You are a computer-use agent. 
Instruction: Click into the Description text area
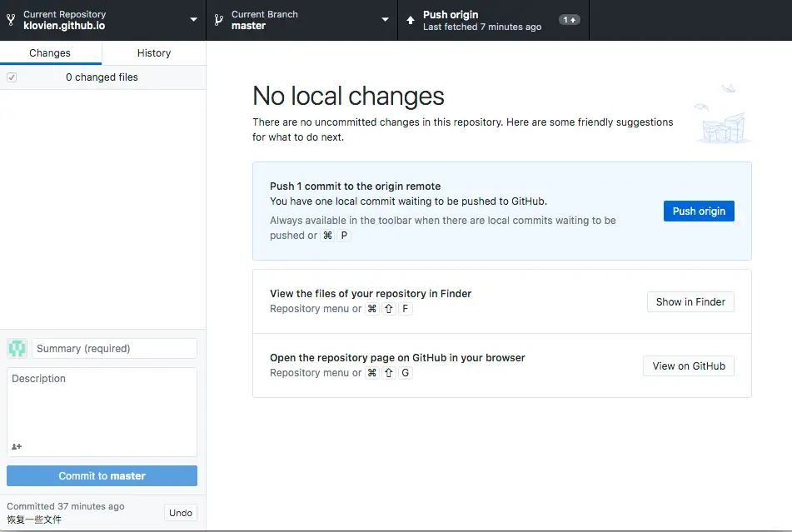pyautogui.click(x=102, y=408)
